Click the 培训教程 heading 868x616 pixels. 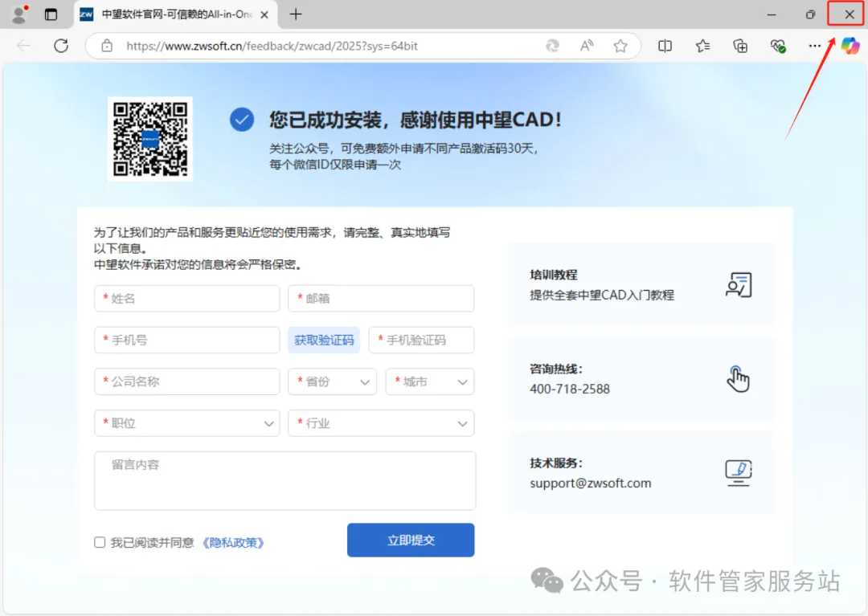click(x=554, y=275)
